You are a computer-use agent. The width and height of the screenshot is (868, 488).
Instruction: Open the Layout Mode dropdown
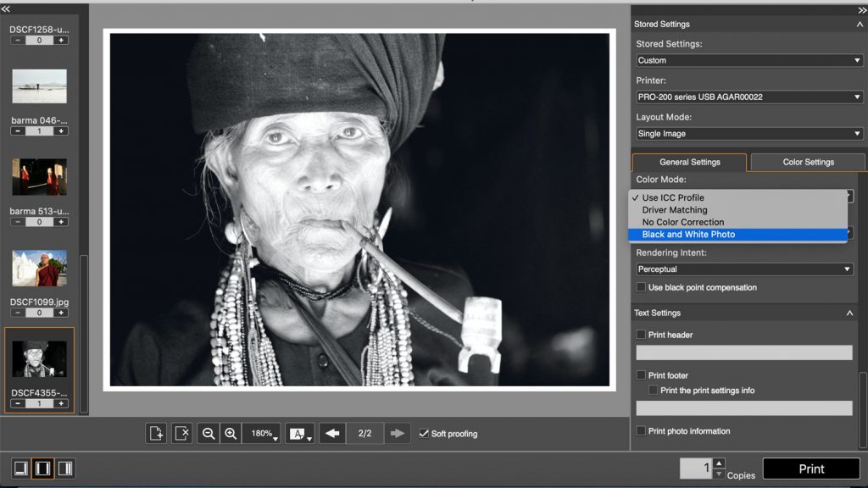[749, 134]
